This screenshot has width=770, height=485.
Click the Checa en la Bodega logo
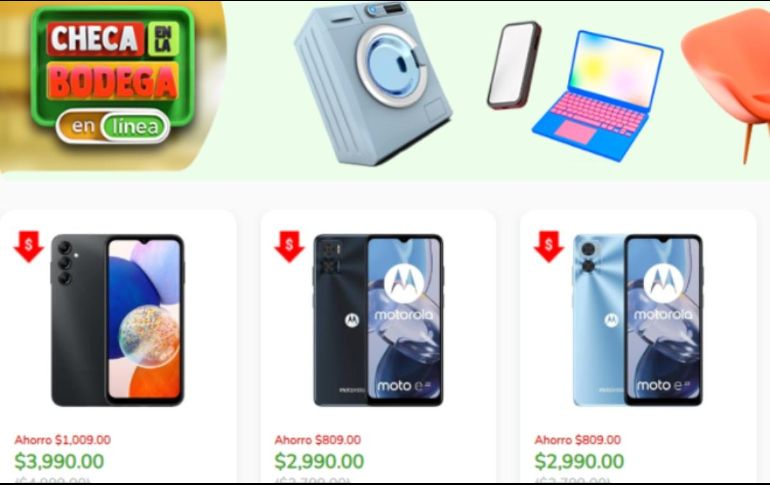point(113,76)
